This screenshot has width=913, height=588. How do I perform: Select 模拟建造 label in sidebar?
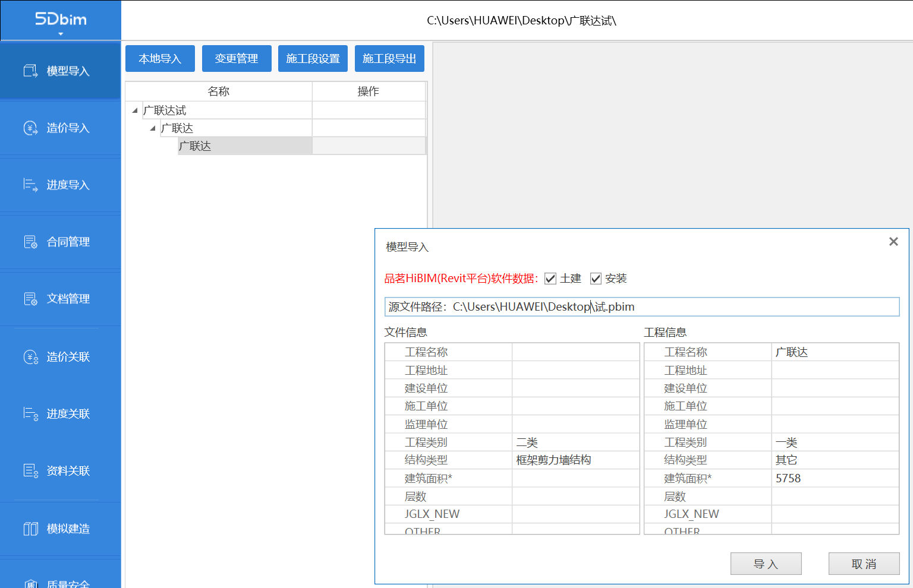68,529
